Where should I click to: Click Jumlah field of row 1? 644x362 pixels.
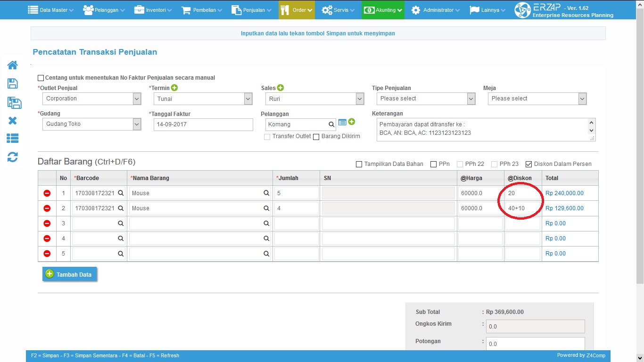(297, 193)
